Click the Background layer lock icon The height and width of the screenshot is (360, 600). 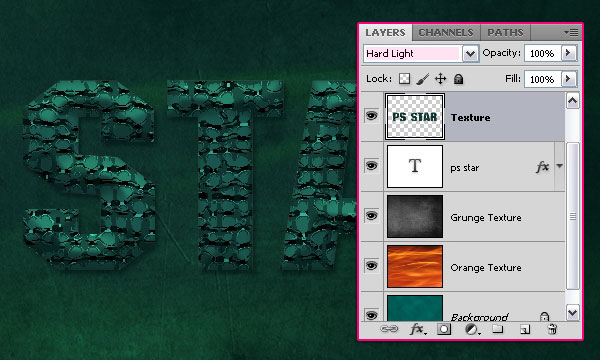(544, 316)
